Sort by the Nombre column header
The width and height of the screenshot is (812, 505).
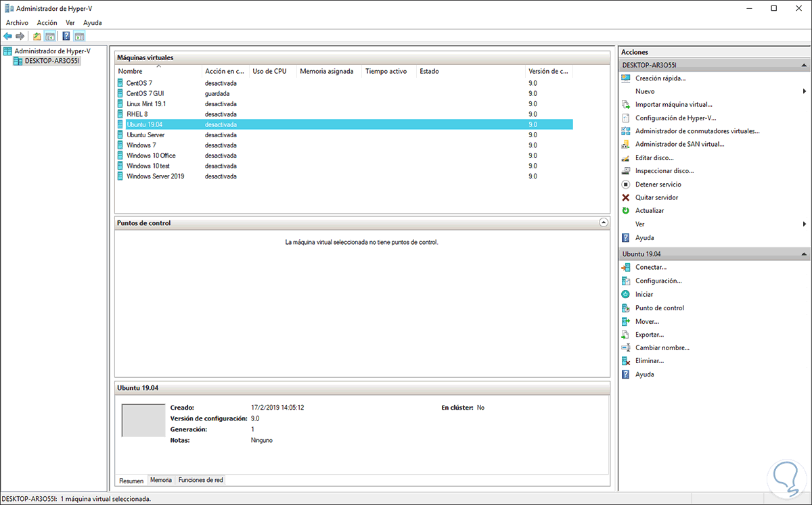coord(158,71)
